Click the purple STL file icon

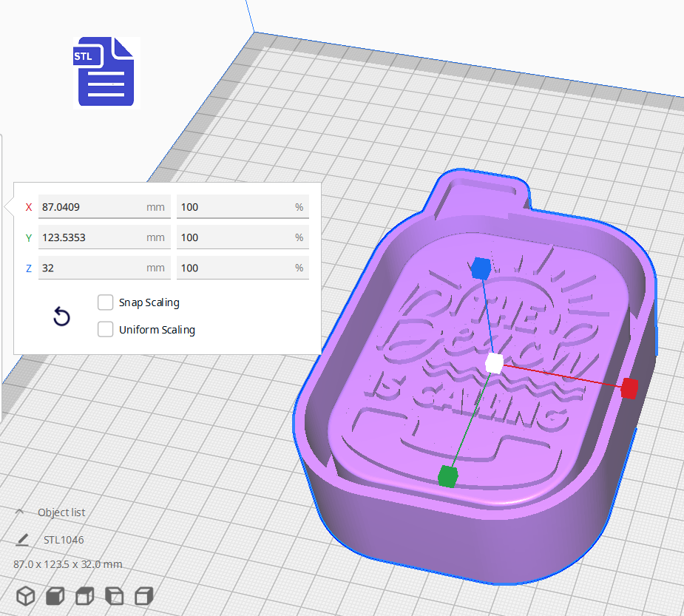click(105, 72)
